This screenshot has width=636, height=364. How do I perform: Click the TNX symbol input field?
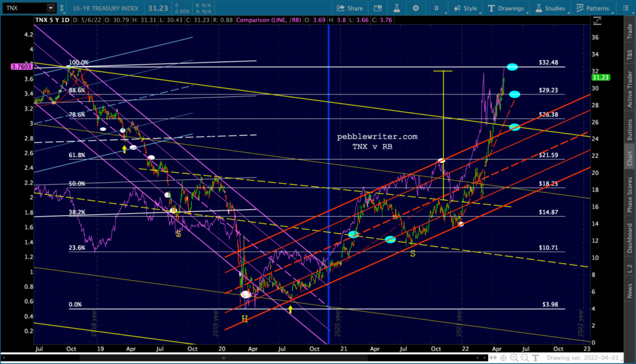[x=25, y=7]
